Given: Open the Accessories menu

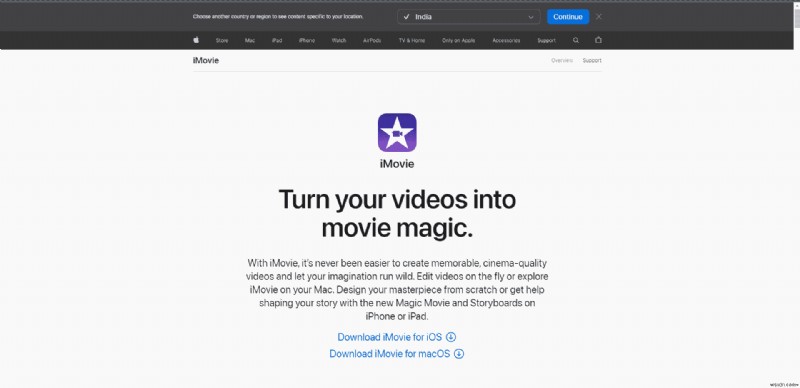Looking at the screenshot, I should (506, 40).
